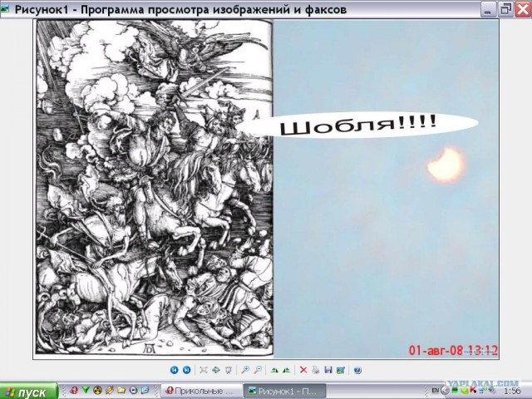Click the grey round tray icon
532x399 pixels.
492,390
